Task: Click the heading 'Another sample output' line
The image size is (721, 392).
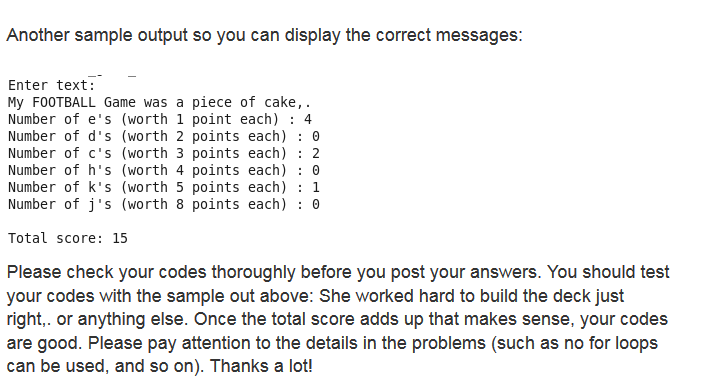Action: click(264, 35)
